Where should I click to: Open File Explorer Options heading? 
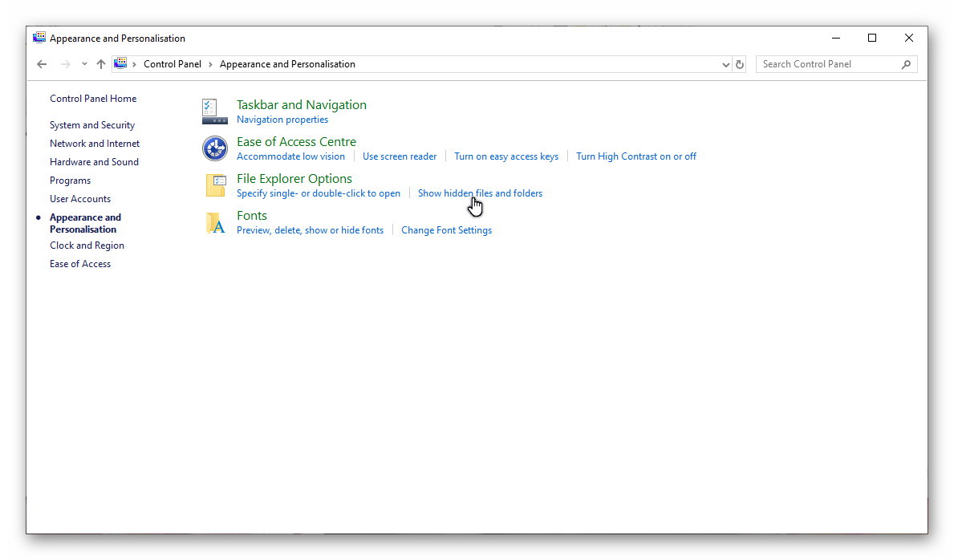pyautogui.click(x=294, y=178)
